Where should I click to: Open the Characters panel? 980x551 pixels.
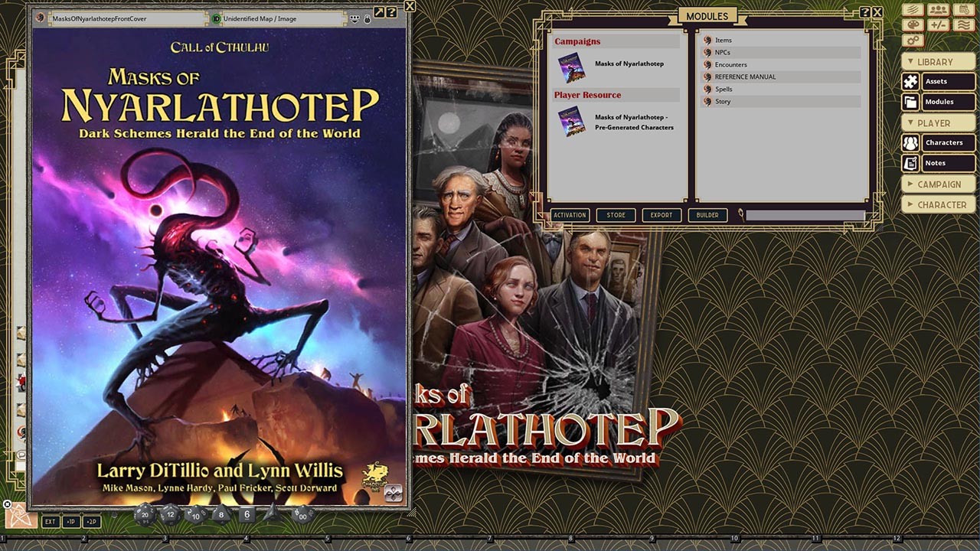point(946,142)
